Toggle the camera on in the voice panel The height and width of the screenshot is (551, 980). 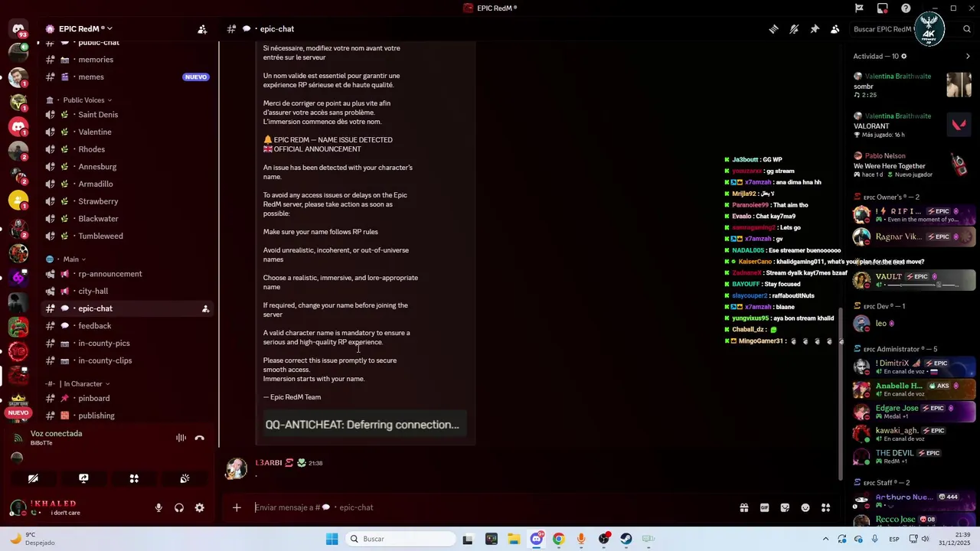33,478
